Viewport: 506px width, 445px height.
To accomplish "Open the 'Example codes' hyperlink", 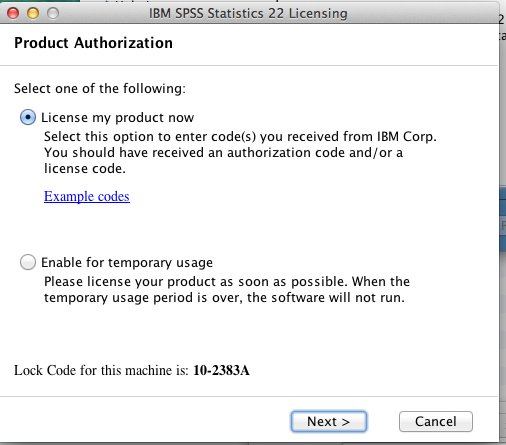I will (x=87, y=196).
